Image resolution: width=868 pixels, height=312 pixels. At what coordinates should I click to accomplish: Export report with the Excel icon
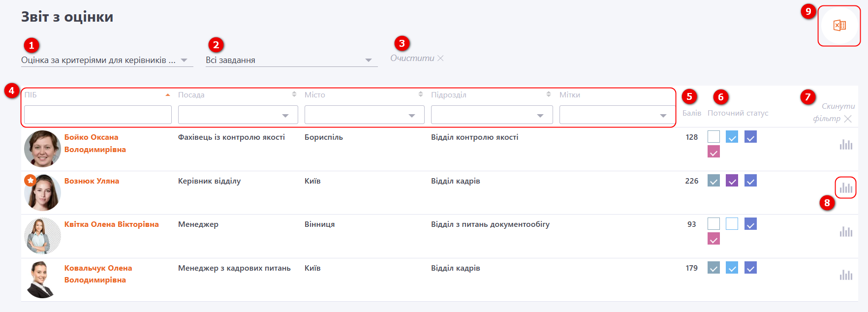pos(839,26)
